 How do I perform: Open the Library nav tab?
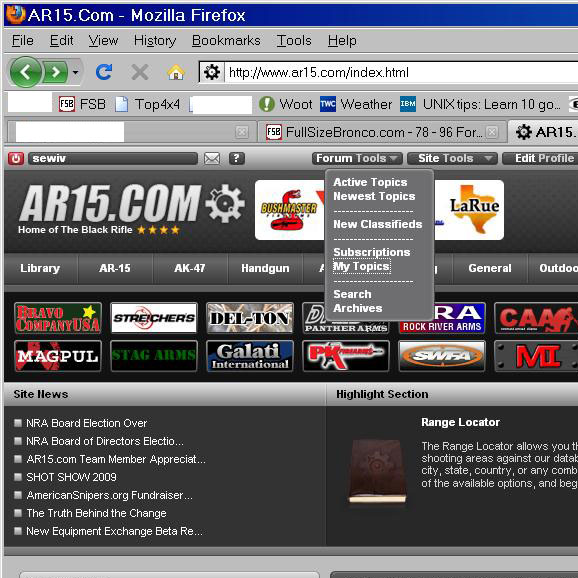coord(40,268)
